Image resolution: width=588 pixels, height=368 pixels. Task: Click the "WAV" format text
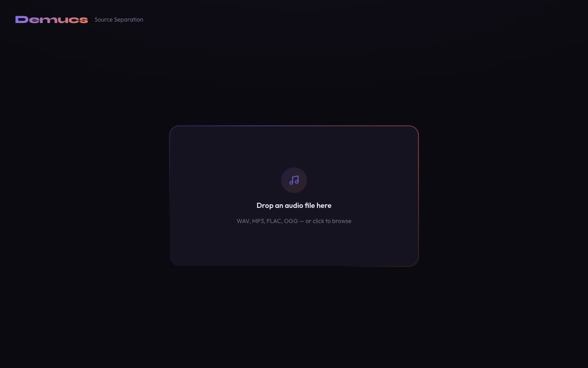pyautogui.click(x=243, y=221)
